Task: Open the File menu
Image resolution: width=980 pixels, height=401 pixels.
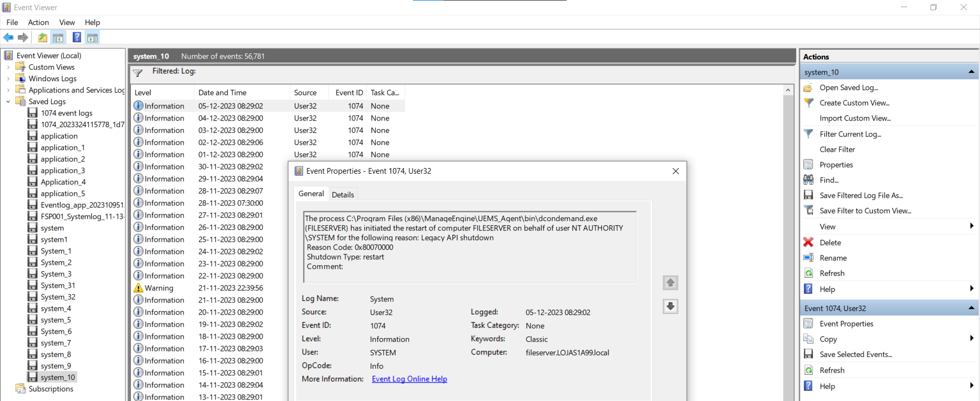Action: click(x=12, y=22)
